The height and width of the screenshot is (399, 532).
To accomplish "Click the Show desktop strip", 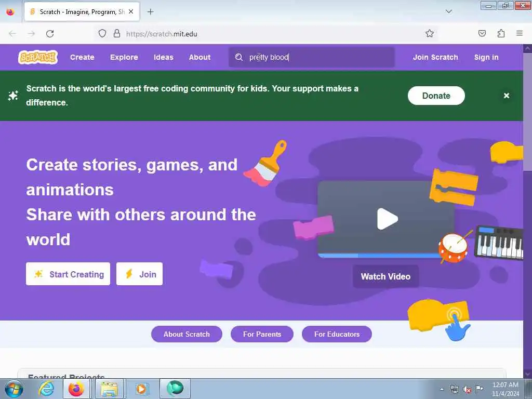I will tap(528, 389).
